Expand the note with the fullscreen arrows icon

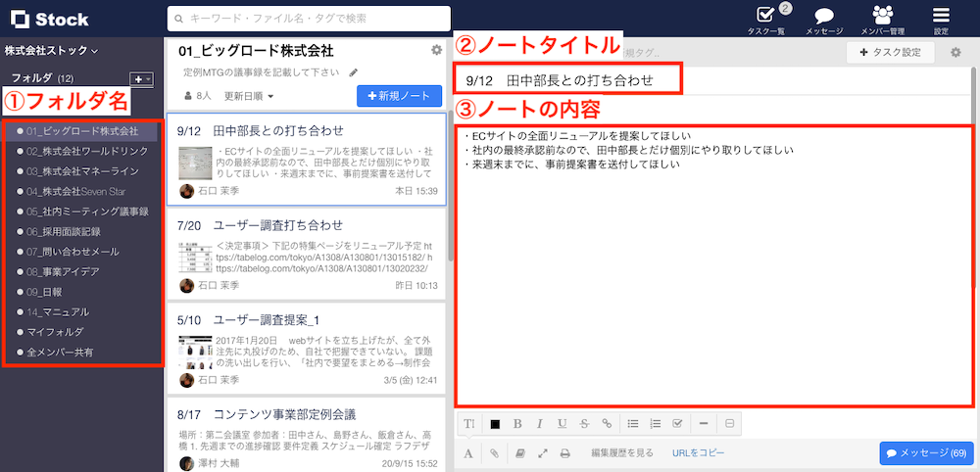click(542, 453)
